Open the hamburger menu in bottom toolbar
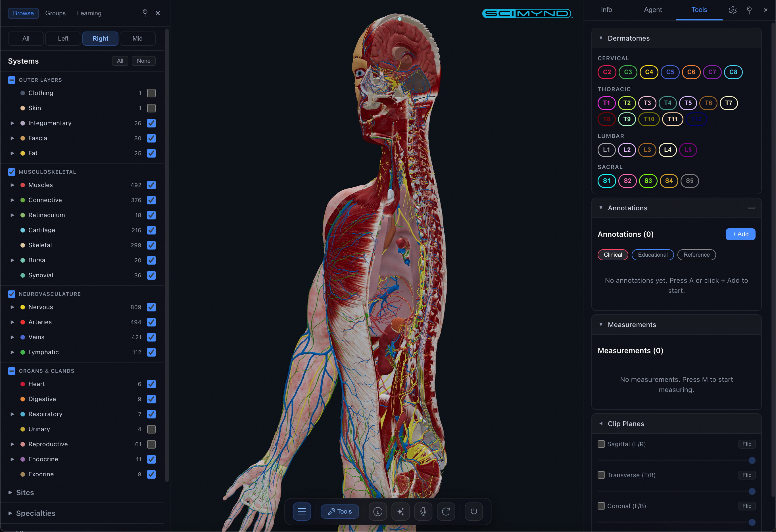 pyautogui.click(x=302, y=511)
